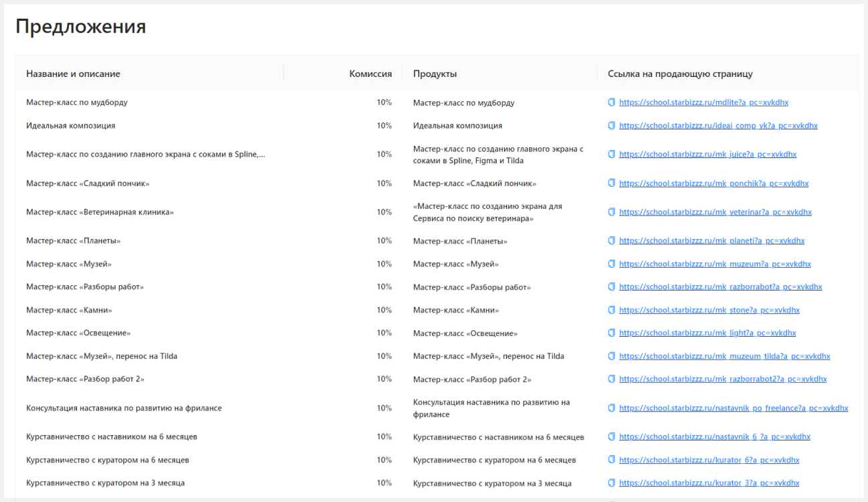
Task: Click copy icon for mk_veterinar link
Action: (x=611, y=212)
